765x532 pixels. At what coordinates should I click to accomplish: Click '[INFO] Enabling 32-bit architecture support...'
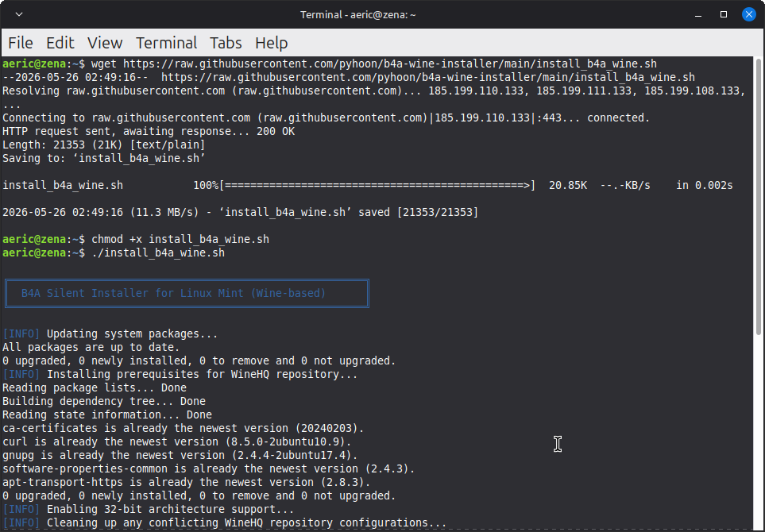[x=149, y=510]
